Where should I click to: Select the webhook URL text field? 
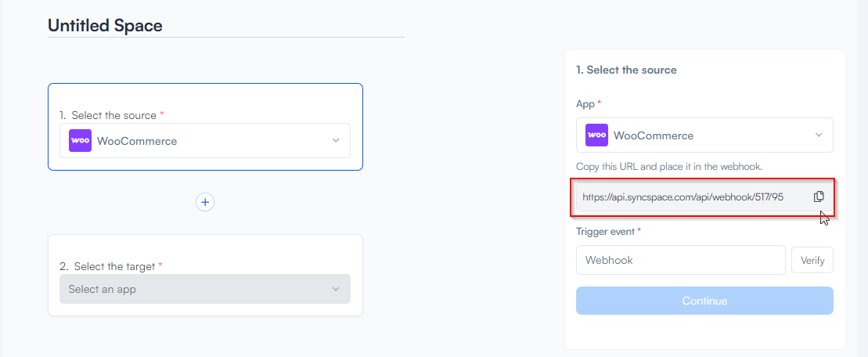(x=689, y=197)
